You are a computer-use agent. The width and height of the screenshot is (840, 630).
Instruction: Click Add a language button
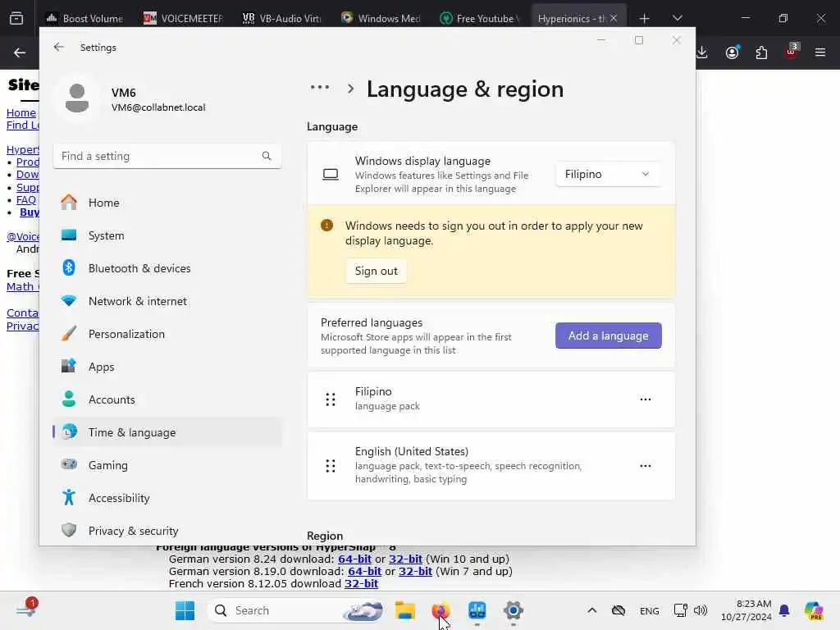(608, 336)
